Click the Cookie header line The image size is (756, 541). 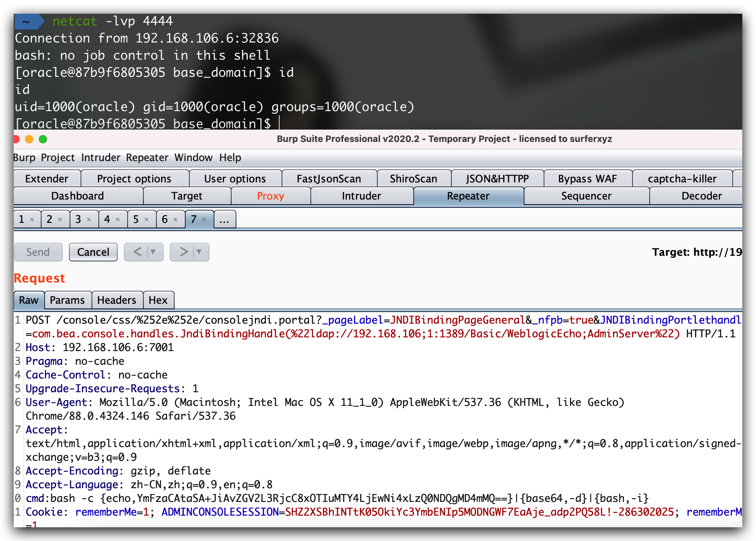tap(383, 512)
